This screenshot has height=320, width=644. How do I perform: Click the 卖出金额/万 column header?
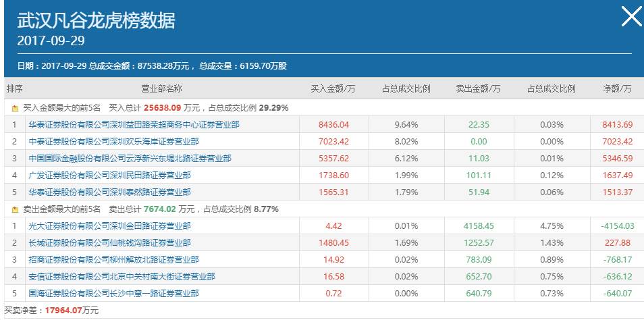coord(478,89)
